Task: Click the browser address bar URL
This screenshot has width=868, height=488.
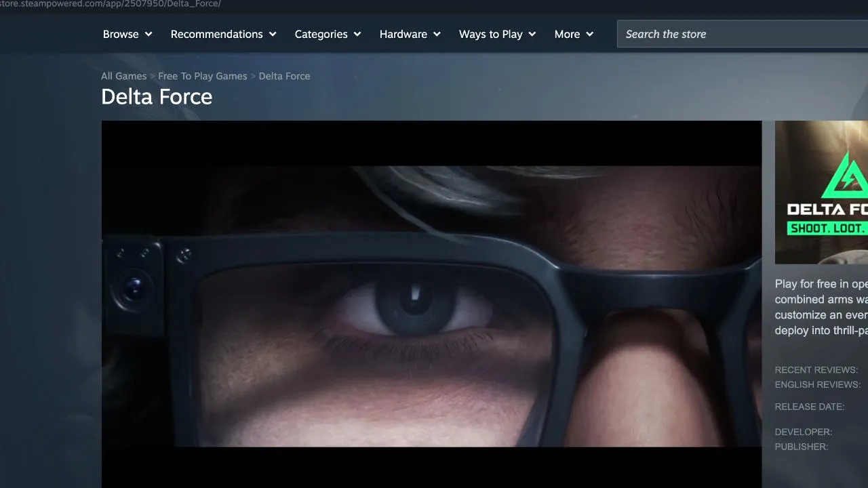Action: (111, 4)
